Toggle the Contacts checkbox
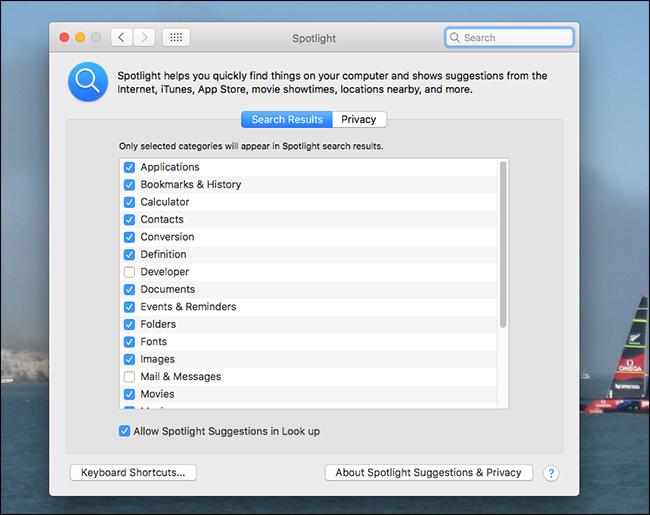 click(x=129, y=219)
